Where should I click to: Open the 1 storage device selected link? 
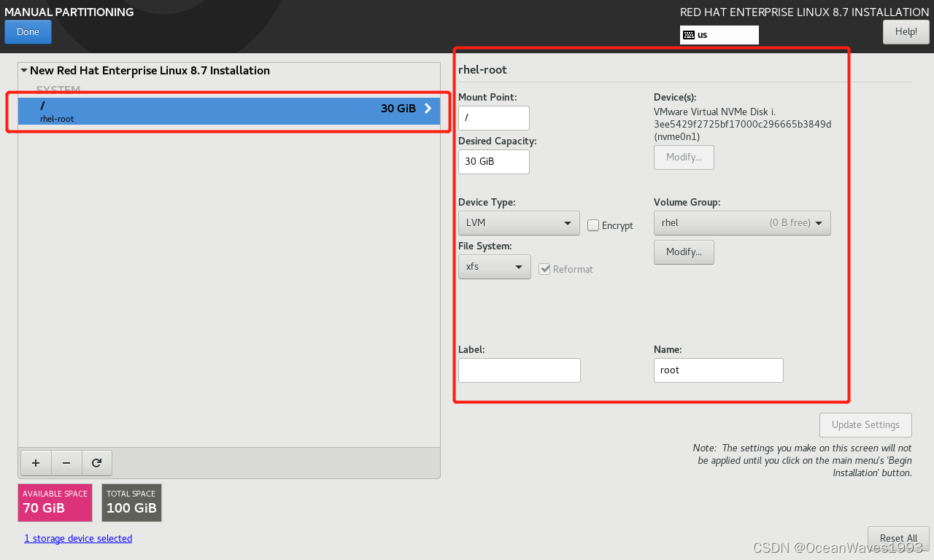tap(78, 539)
